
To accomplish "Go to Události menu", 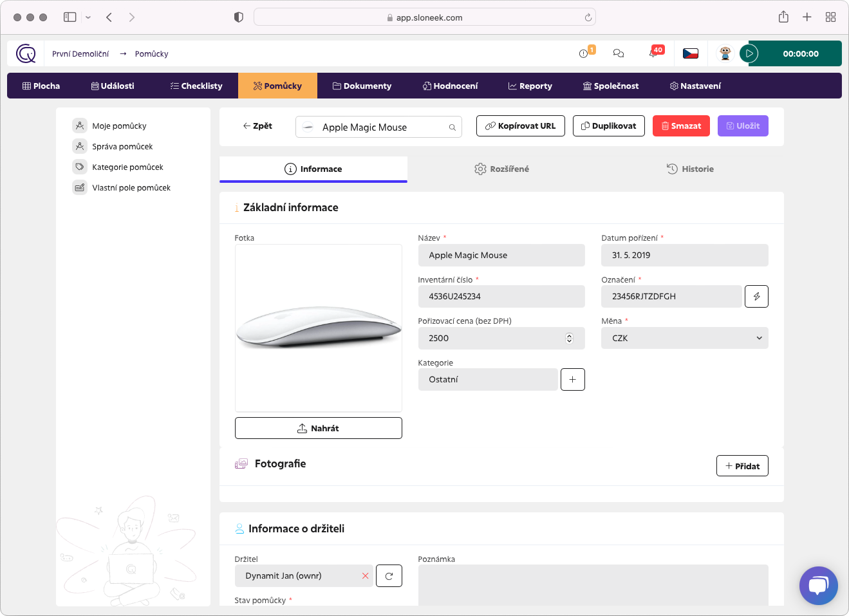I will pos(113,86).
